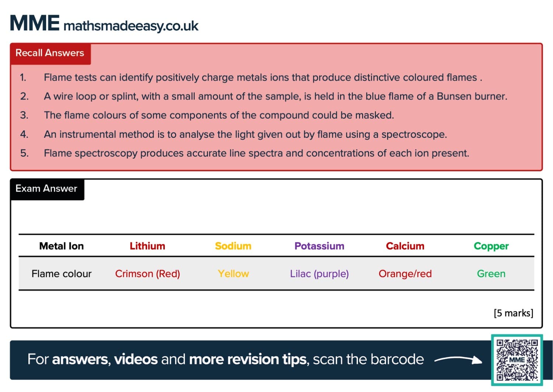Click recall answer 4 about the spectroscope
Screen dimensions: 553x392
coord(245,134)
